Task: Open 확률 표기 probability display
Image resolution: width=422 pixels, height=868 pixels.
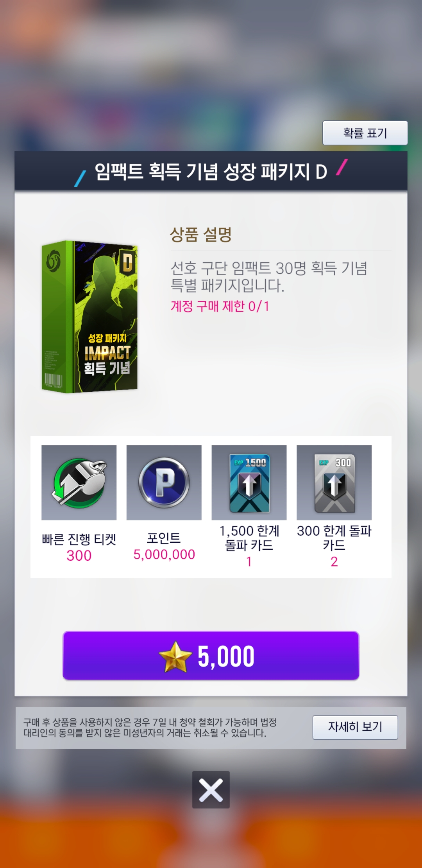Action: coord(365,133)
